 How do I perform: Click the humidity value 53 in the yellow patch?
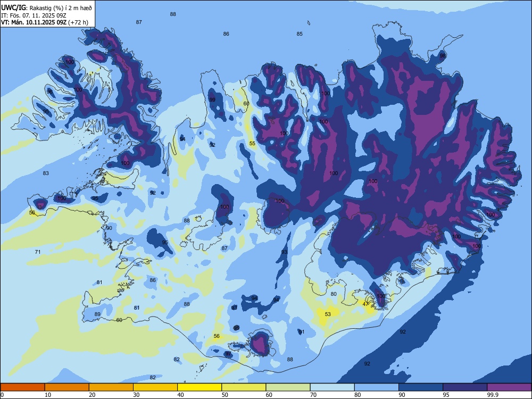click(328, 314)
